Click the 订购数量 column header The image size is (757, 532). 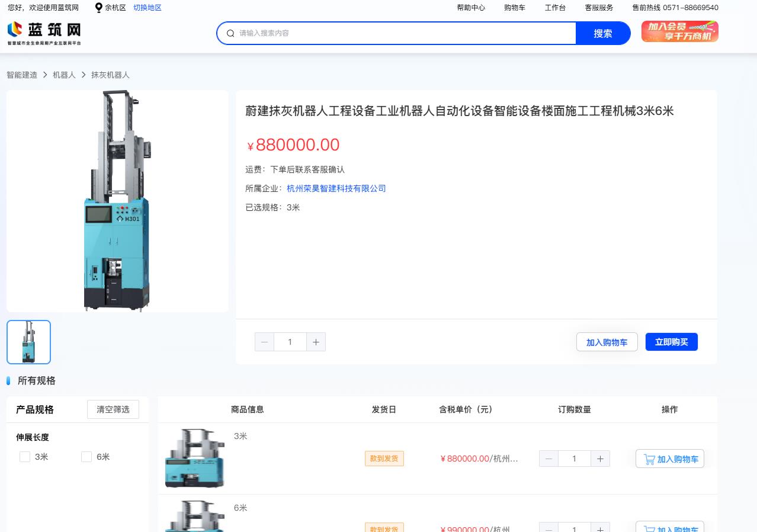pos(575,409)
